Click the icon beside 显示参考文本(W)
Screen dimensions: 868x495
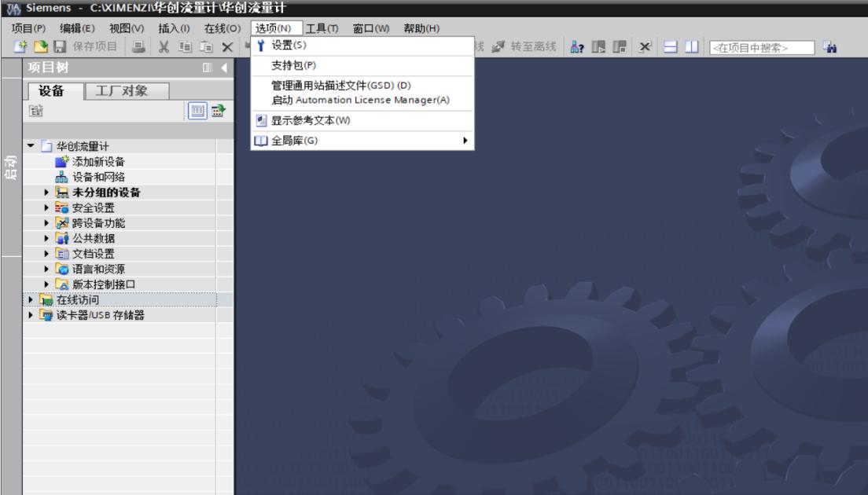261,120
